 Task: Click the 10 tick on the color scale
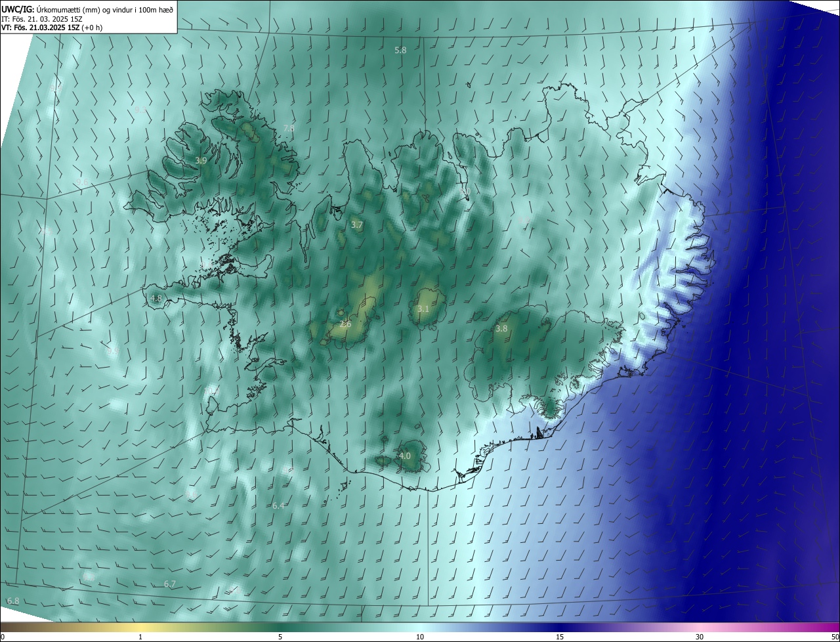(420, 637)
